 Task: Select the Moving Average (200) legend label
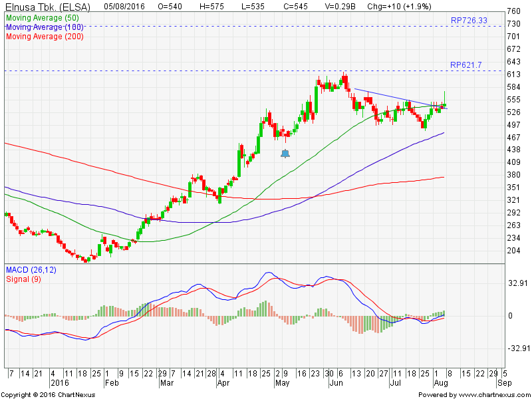click(45, 37)
